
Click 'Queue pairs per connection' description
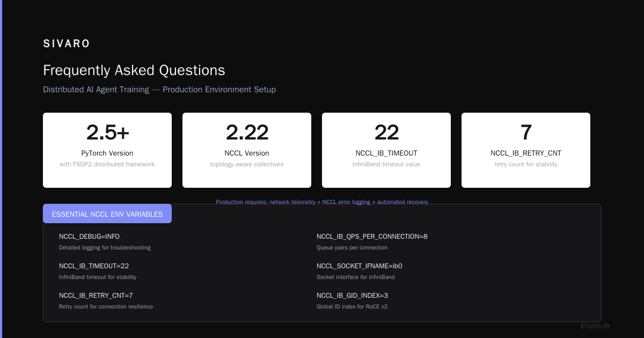click(352, 248)
